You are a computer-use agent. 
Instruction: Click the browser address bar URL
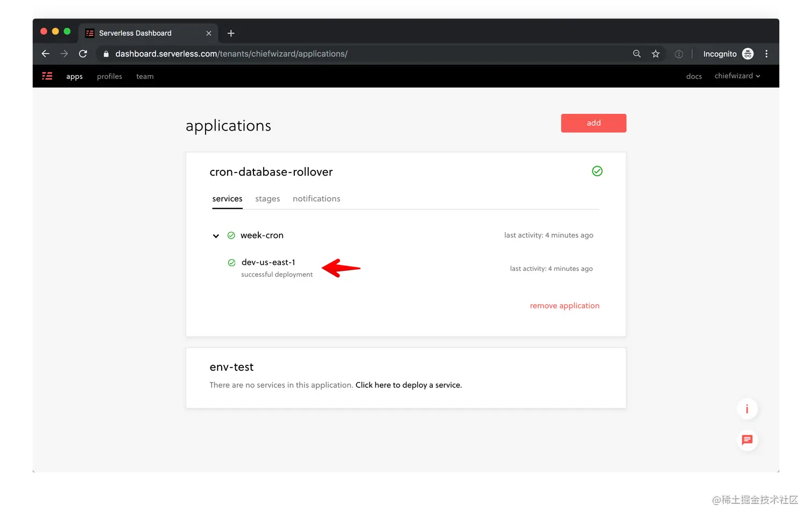point(231,54)
